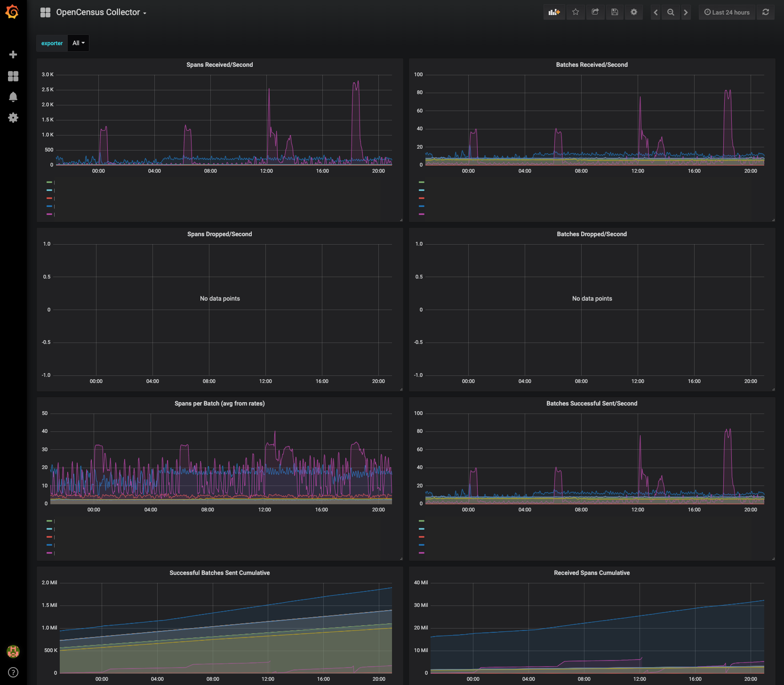Open the Create plus menu in the sidebar
Viewport: 784px width, 685px height.
(x=13, y=55)
